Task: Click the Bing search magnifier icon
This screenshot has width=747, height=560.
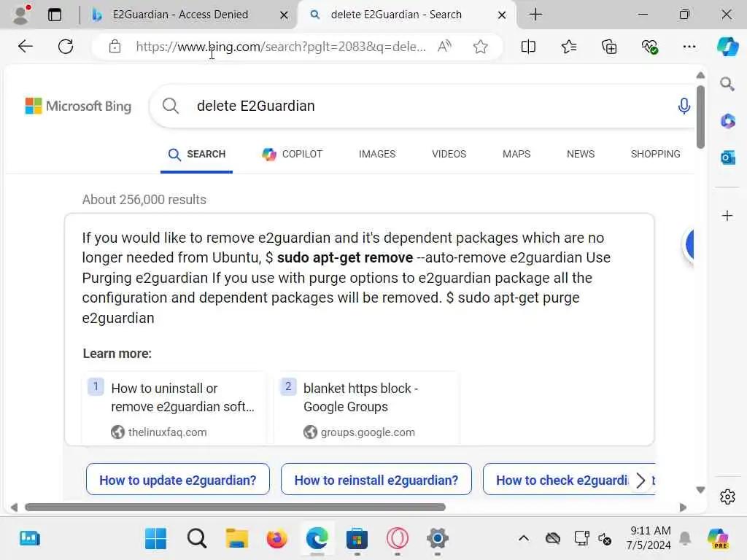Action: click(x=171, y=106)
